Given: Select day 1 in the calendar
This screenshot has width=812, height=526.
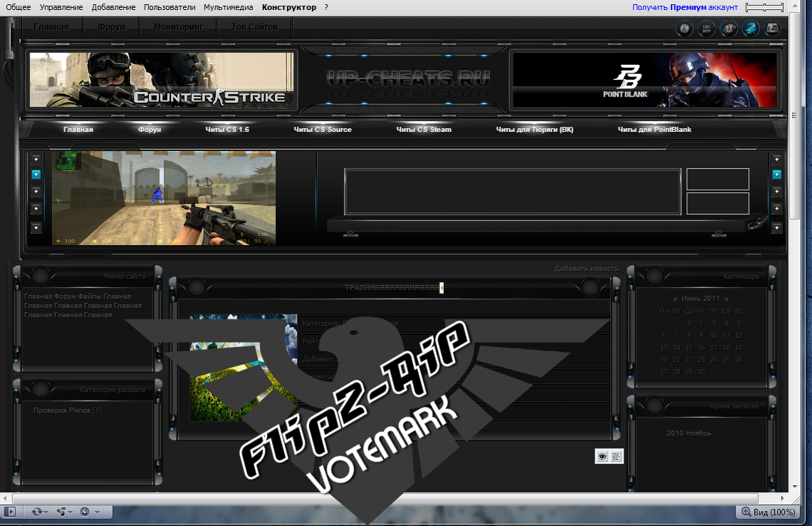Looking at the screenshot, I should tap(689, 323).
